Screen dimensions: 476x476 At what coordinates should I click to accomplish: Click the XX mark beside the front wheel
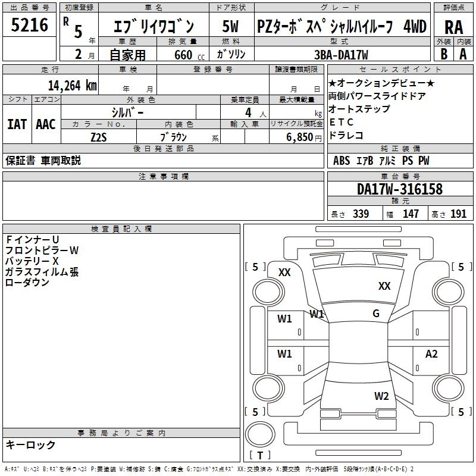pos(284,273)
